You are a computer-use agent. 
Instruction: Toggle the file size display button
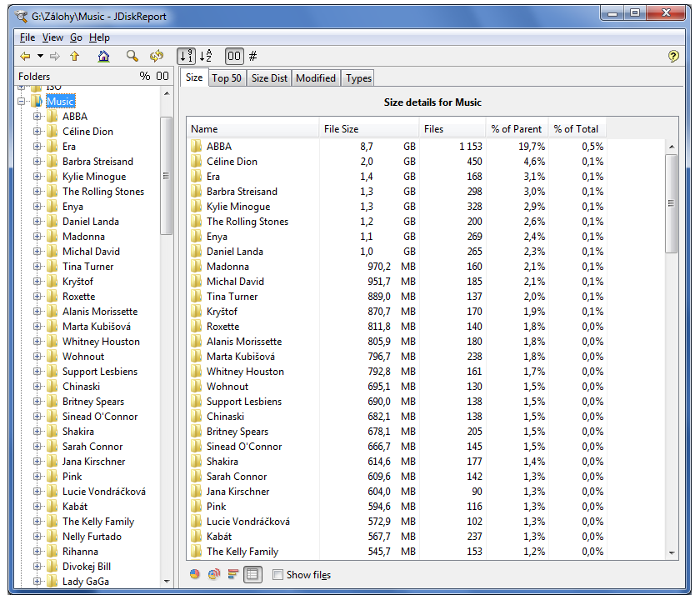click(234, 57)
